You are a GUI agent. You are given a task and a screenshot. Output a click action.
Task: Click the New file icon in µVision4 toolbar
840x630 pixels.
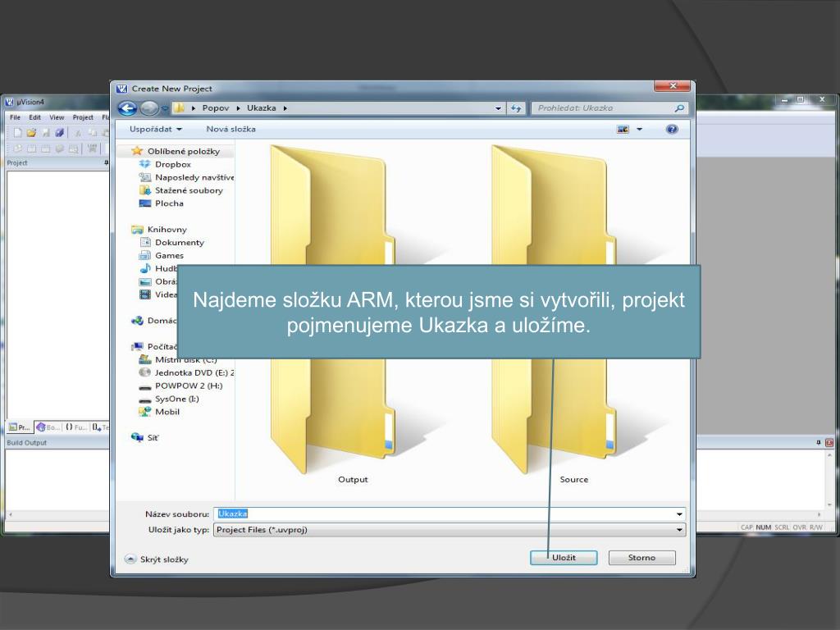coord(18,132)
